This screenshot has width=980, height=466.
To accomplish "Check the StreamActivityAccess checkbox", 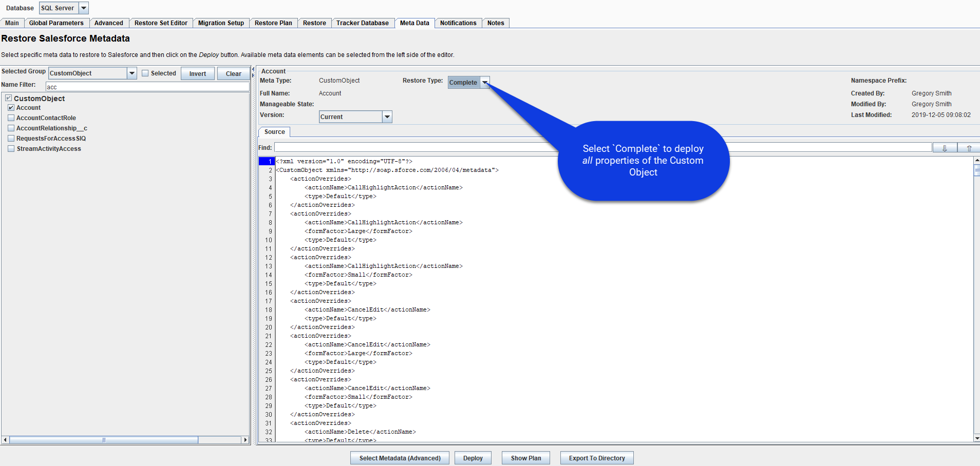I will [x=11, y=149].
